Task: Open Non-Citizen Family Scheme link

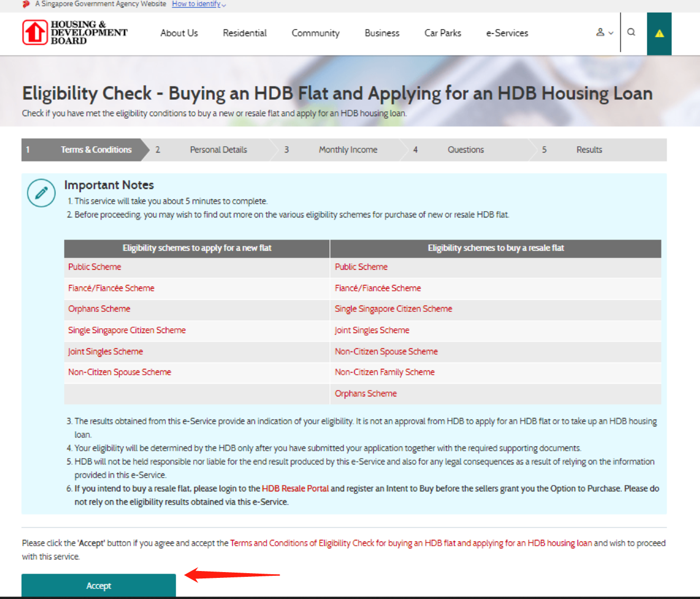Action: [384, 372]
